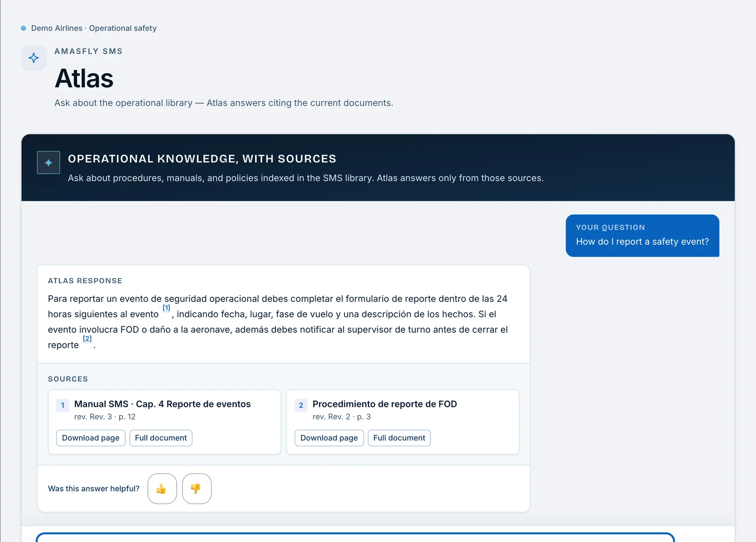Click the source number 1 badge
Screen dimensions: 756x542
(x=63, y=405)
